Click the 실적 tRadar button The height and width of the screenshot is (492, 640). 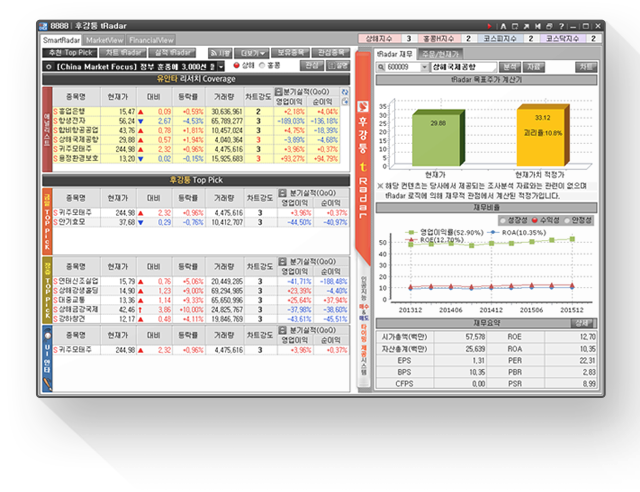point(172,53)
